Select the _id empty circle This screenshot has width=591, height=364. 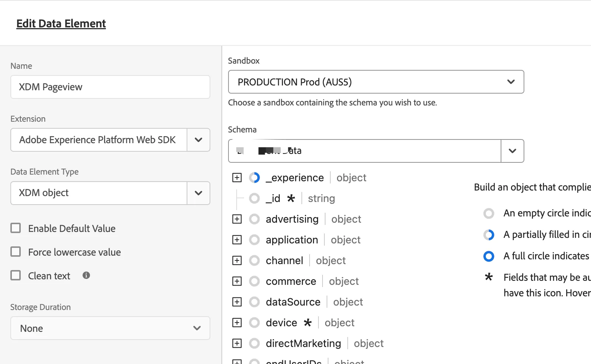(254, 198)
